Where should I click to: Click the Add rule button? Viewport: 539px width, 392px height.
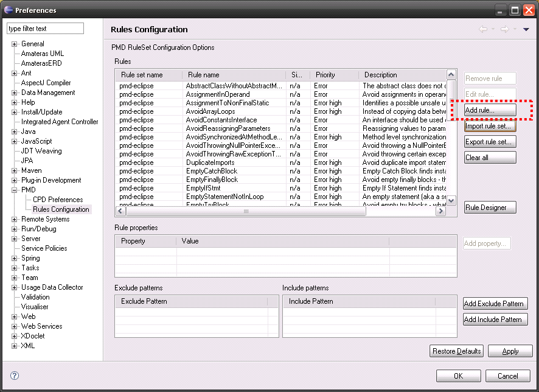pyautogui.click(x=490, y=110)
